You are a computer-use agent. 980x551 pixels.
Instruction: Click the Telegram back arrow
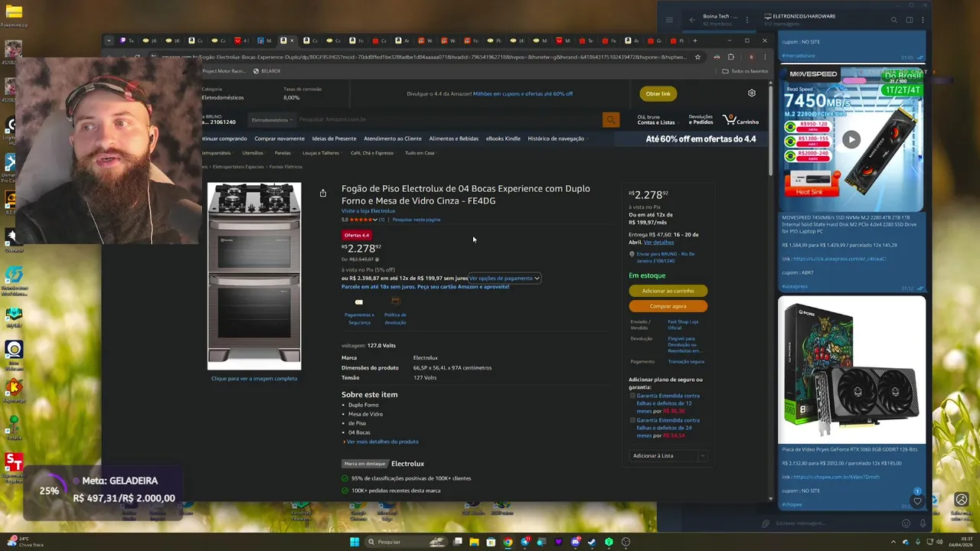(x=692, y=19)
